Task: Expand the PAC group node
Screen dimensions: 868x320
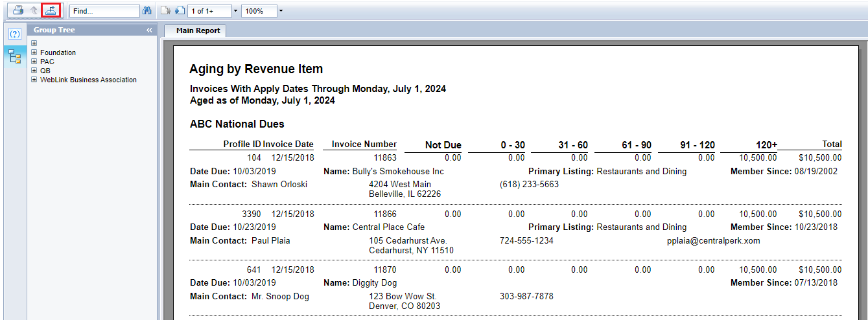Action: [34, 62]
